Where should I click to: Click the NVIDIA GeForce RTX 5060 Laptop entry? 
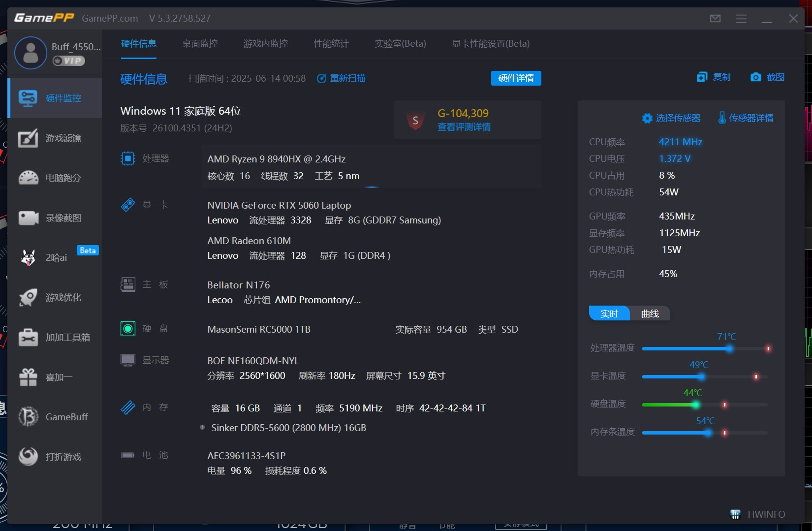279,205
